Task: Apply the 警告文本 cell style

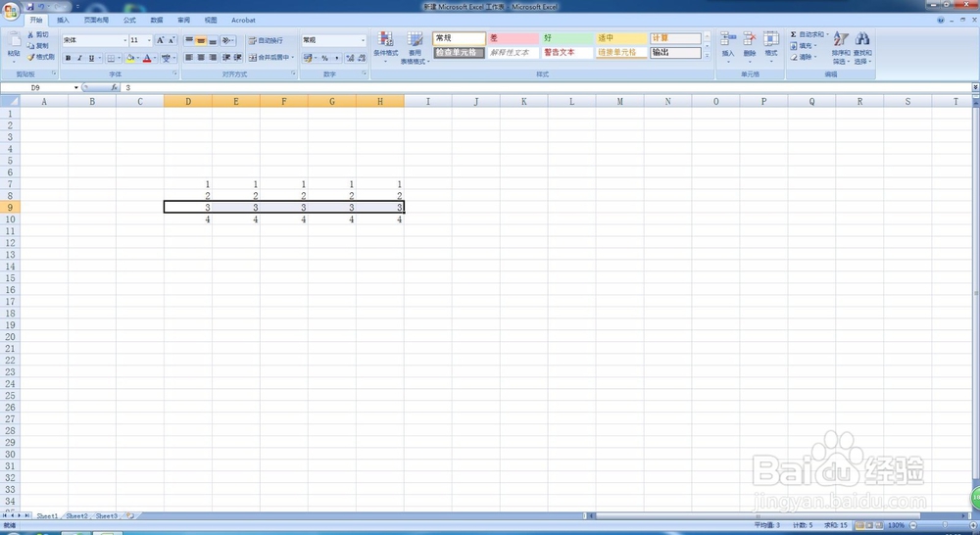Action: coord(566,53)
